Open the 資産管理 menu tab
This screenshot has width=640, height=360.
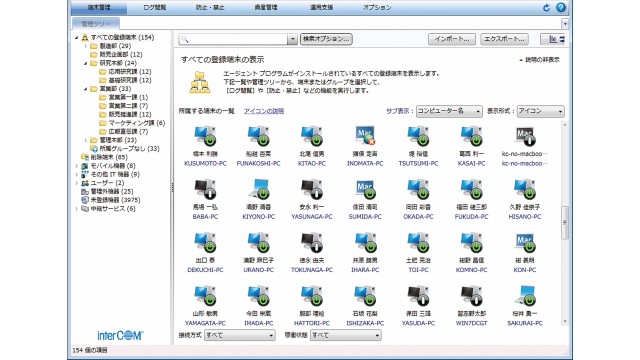[x=266, y=7]
